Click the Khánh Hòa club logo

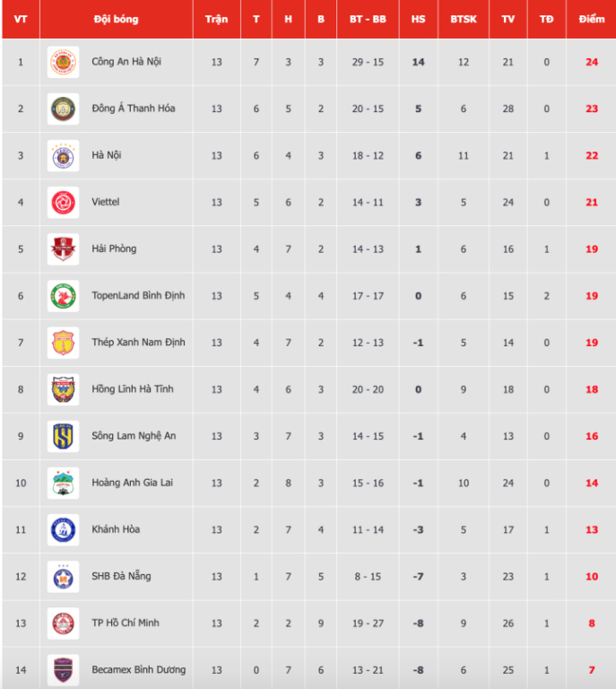coord(64,529)
